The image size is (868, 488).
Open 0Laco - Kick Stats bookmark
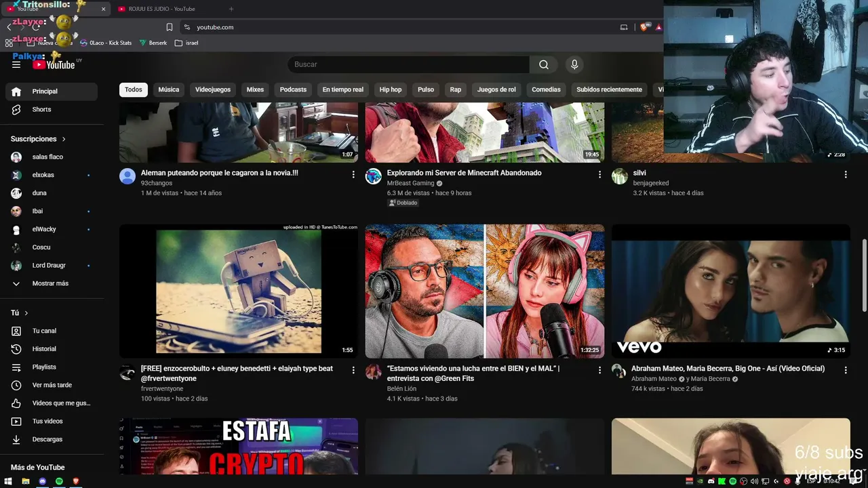coord(105,43)
